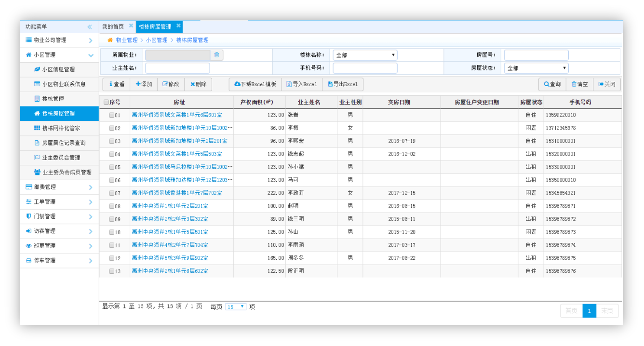Click the 首页 pagination button
The height and width of the screenshot is (346, 644).
coord(572,311)
